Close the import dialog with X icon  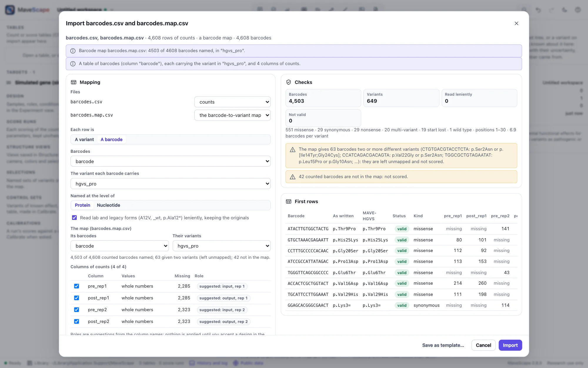point(516,23)
